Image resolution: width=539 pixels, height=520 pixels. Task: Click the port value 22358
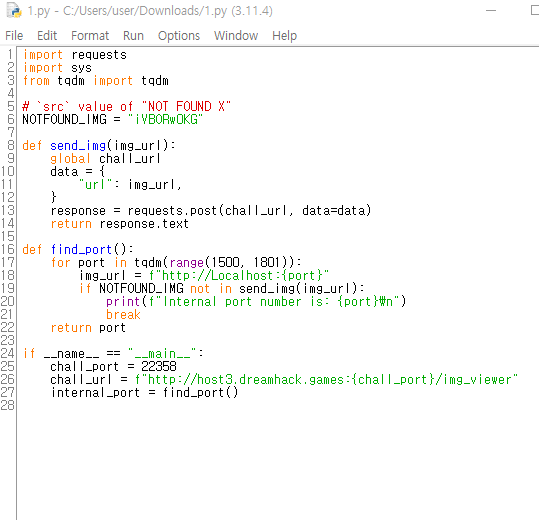point(159,367)
